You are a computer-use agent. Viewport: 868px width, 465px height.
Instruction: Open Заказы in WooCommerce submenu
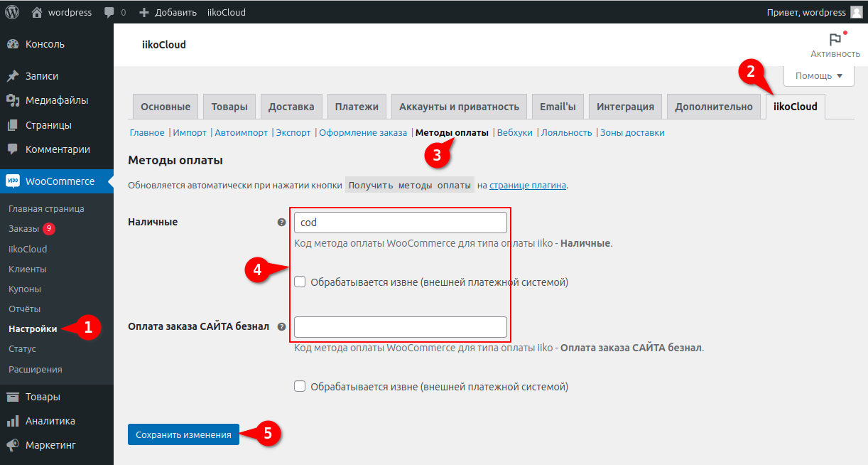pos(23,229)
